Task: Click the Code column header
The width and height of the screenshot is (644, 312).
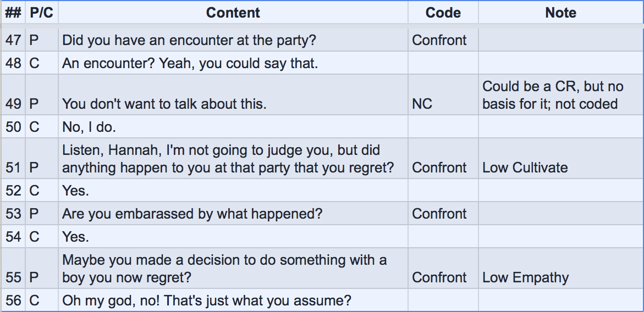Action: point(443,13)
